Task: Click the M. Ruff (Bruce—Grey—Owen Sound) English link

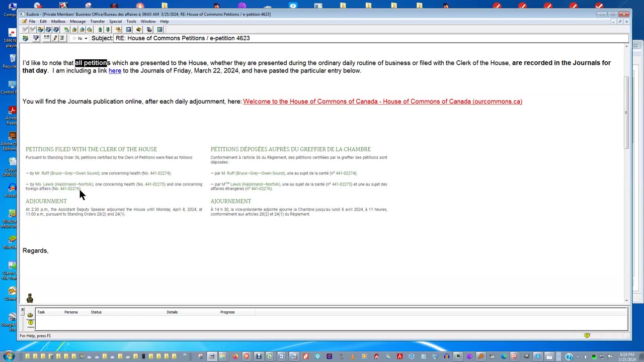Action: [x=67, y=173]
